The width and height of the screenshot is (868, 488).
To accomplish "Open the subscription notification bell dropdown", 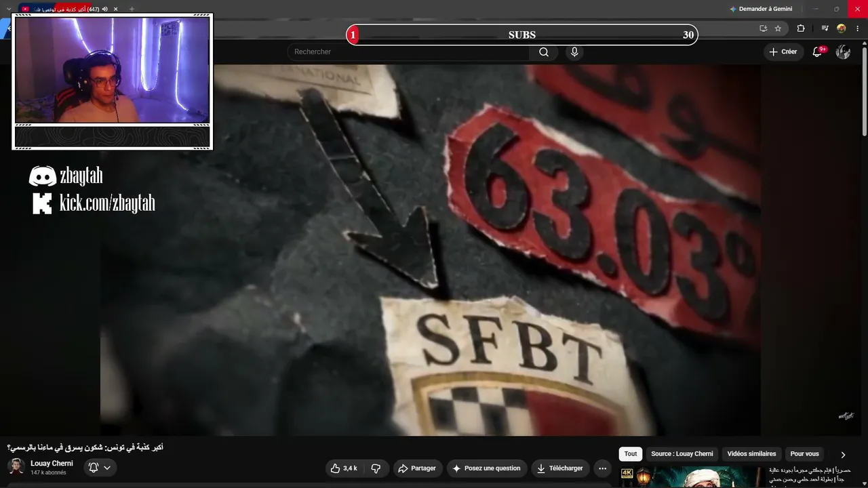I will pyautogui.click(x=100, y=467).
